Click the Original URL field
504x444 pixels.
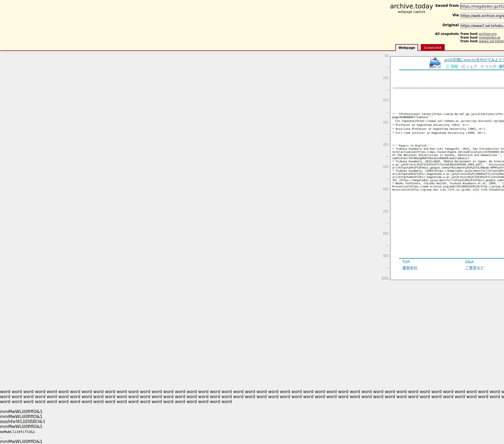point(482,26)
